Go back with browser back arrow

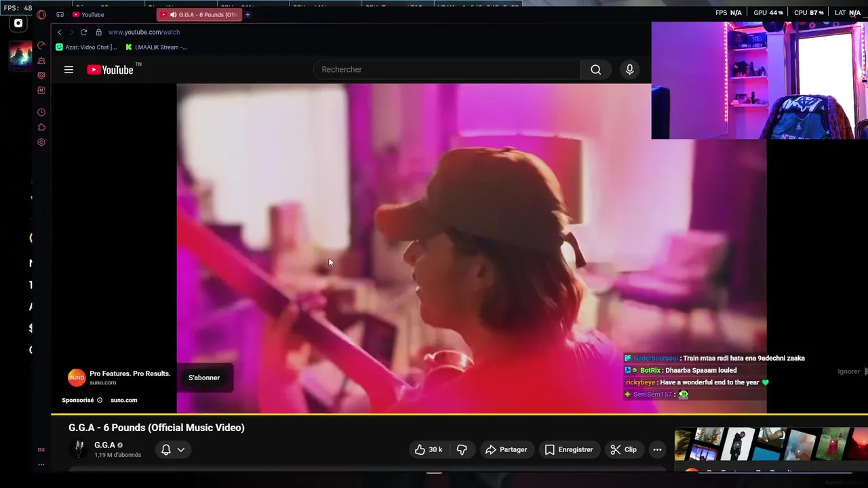coord(60,32)
